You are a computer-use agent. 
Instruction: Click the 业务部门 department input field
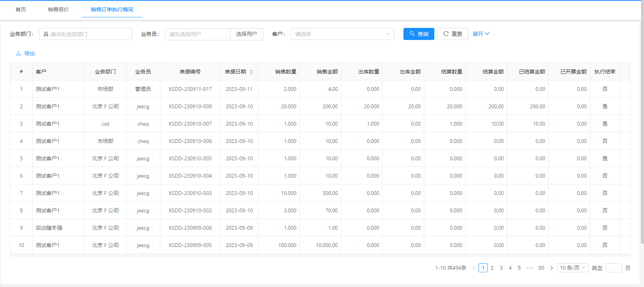(86, 34)
